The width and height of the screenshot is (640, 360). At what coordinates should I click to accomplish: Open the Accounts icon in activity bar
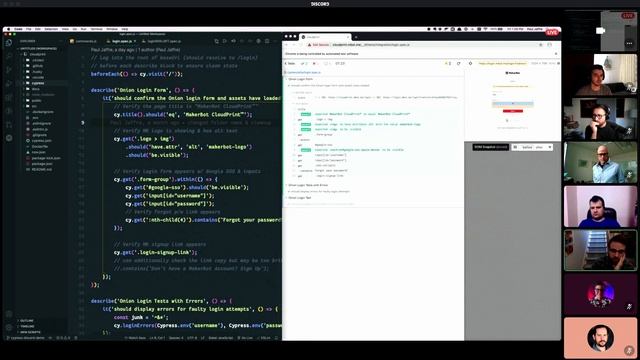(x=9, y=314)
